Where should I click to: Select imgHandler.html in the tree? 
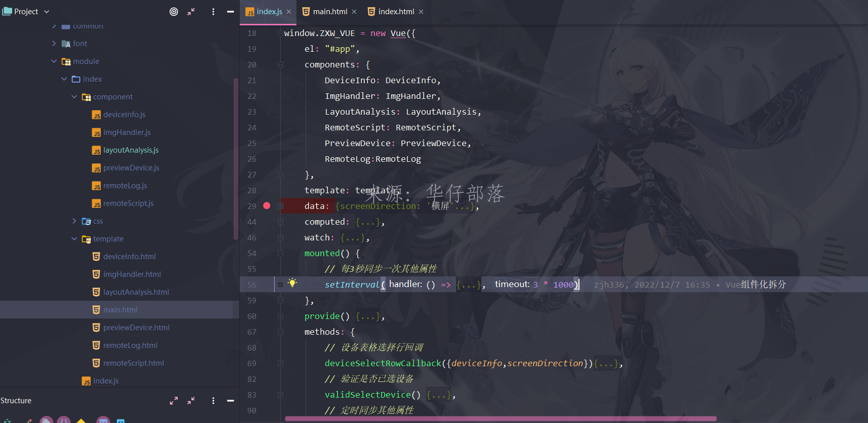tap(132, 274)
